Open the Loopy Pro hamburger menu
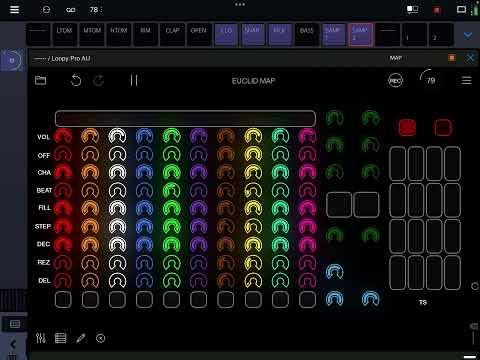This screenshot has width=480, height=360. coord(466,80)
